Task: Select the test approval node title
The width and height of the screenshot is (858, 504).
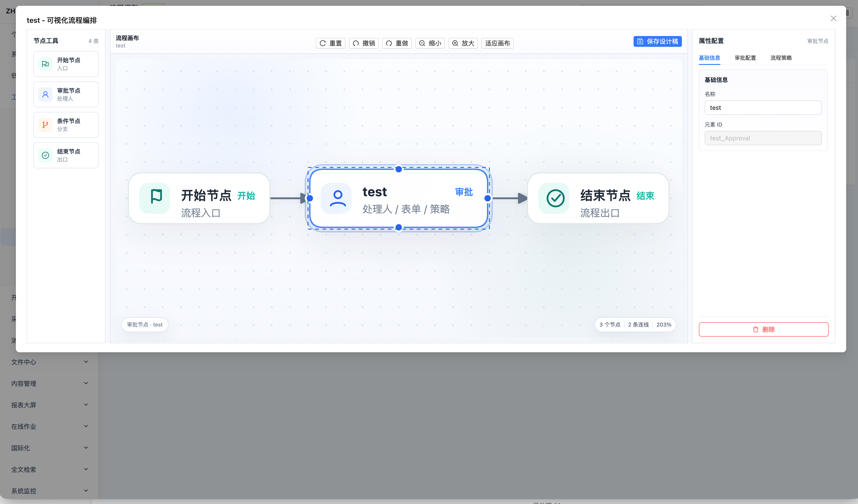Action: (375, 192)
